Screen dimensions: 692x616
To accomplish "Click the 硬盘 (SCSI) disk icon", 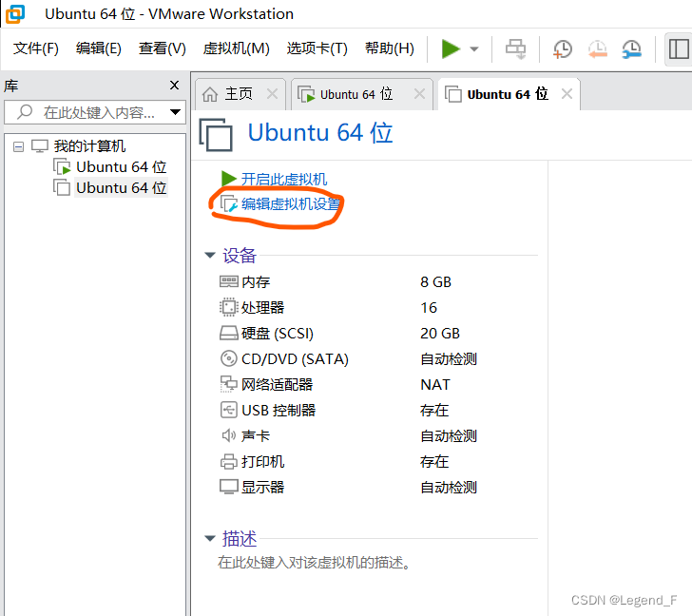I will pos(228,333).
